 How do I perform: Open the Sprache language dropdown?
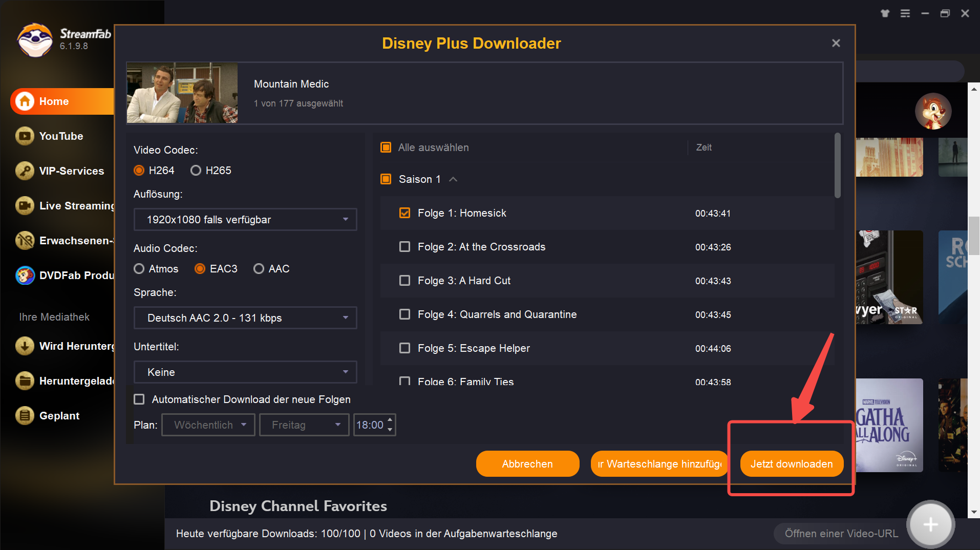tap(245, 318)
